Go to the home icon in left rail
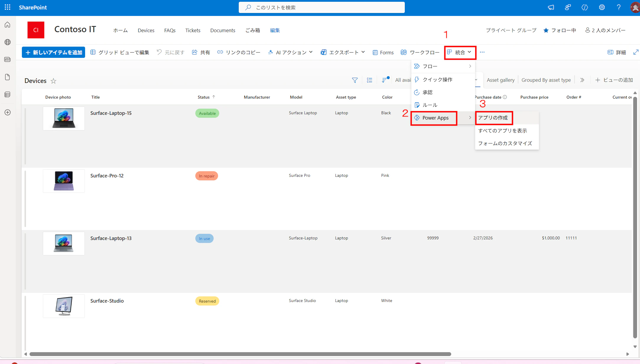 tap(8, 25)
